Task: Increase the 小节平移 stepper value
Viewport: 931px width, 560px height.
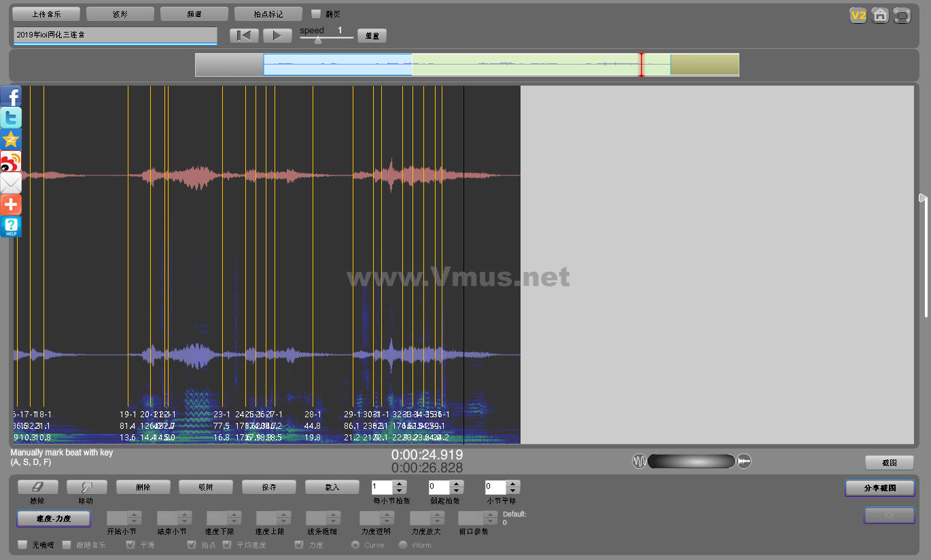Action: (514, 483)
